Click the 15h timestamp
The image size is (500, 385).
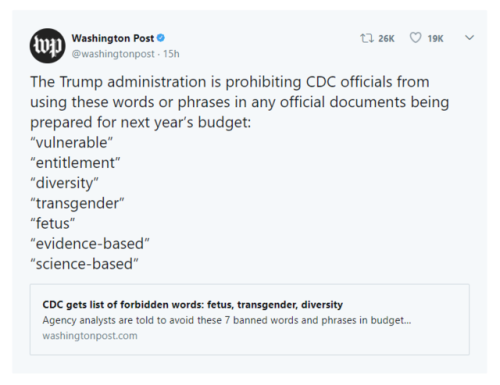(171, 54)
